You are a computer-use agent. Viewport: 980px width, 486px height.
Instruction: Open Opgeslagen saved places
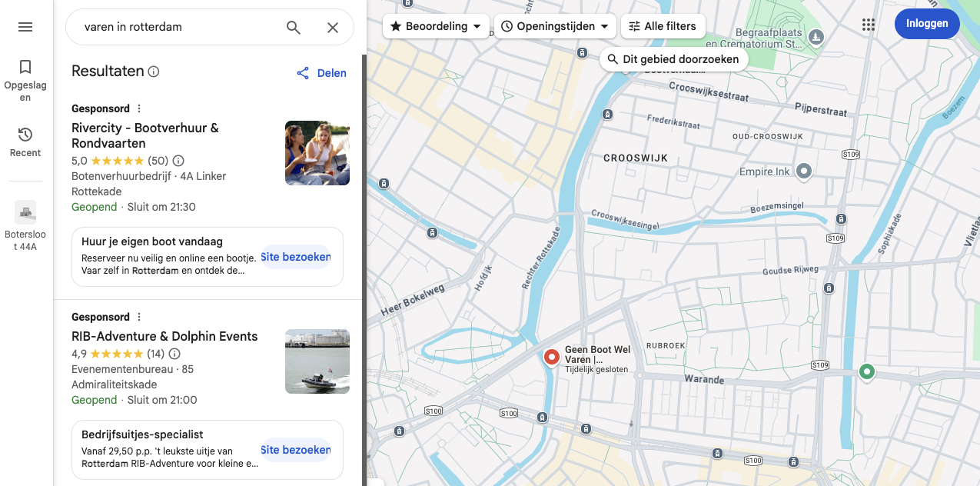[25, 80]
